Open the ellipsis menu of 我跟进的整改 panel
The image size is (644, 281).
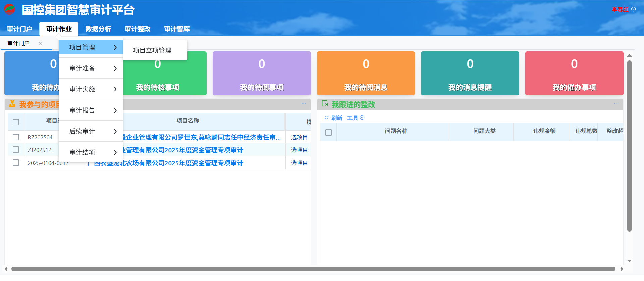(x=616, y=104)
